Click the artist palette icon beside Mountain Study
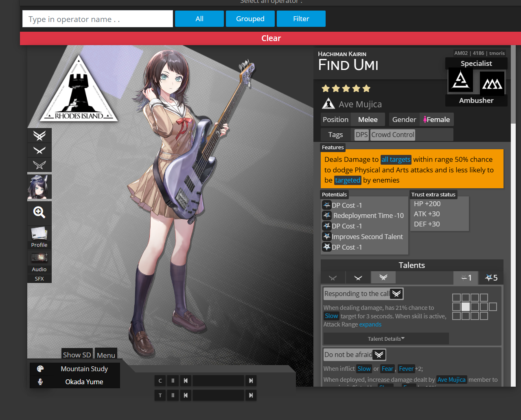The image size is (521, 420). pyautogui.click(x=40, y=369)
